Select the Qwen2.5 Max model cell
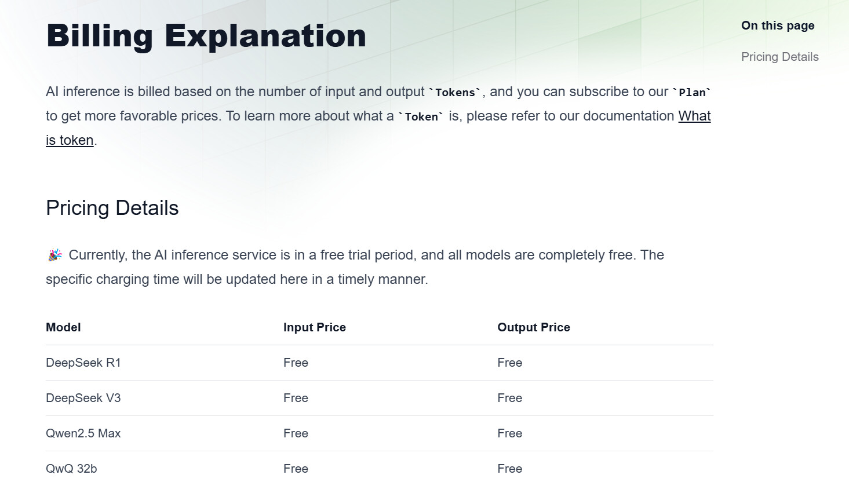The image size is (849, 504). [83, 433]
